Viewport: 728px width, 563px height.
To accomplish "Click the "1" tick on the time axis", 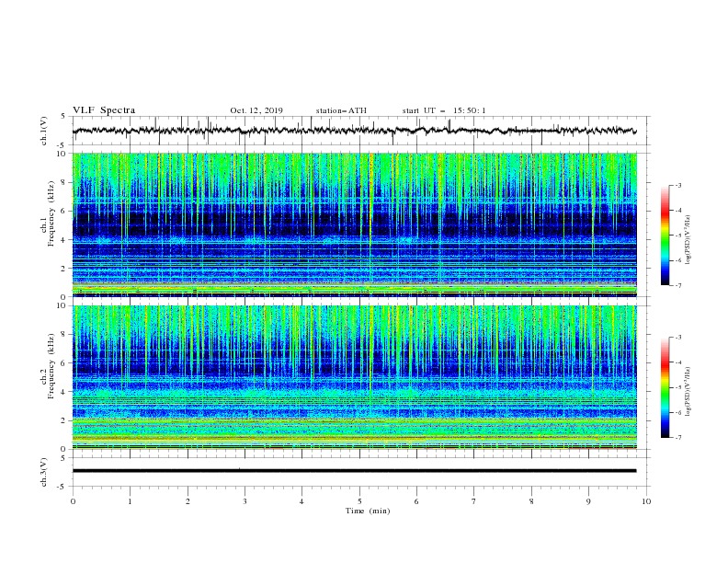I will pyautogui.click(x=130, y=501).
